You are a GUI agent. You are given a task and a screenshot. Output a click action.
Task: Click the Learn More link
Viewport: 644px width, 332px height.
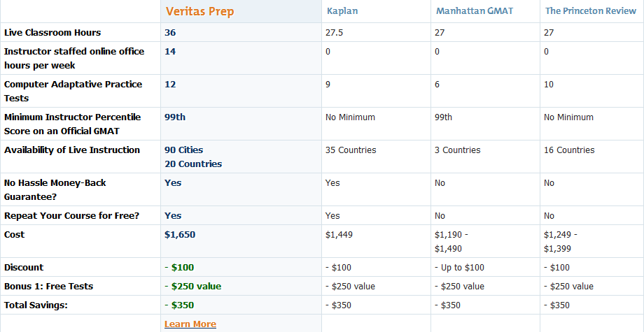pyautogui.click(x=190, y=324)
